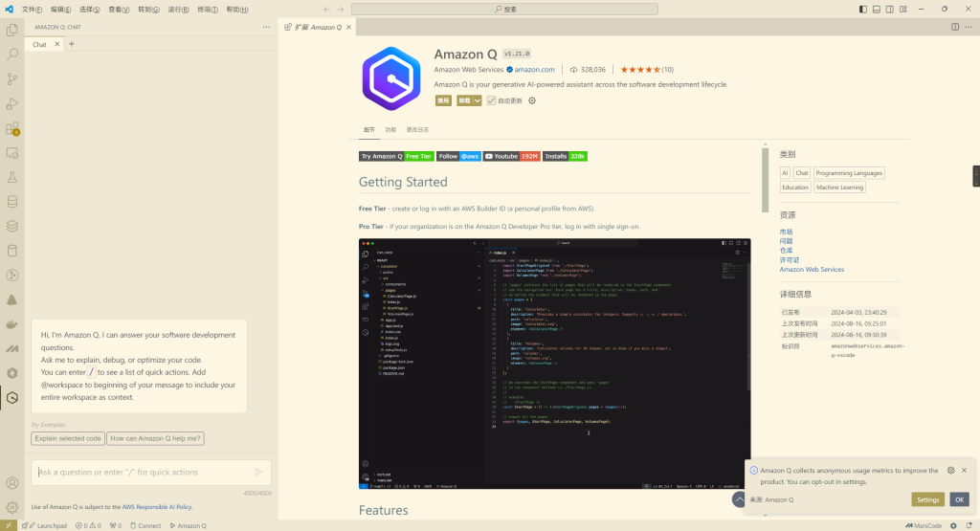Open the Accounts icon in activity bar
Screen dimensions: 980x531
pos(11,483)
